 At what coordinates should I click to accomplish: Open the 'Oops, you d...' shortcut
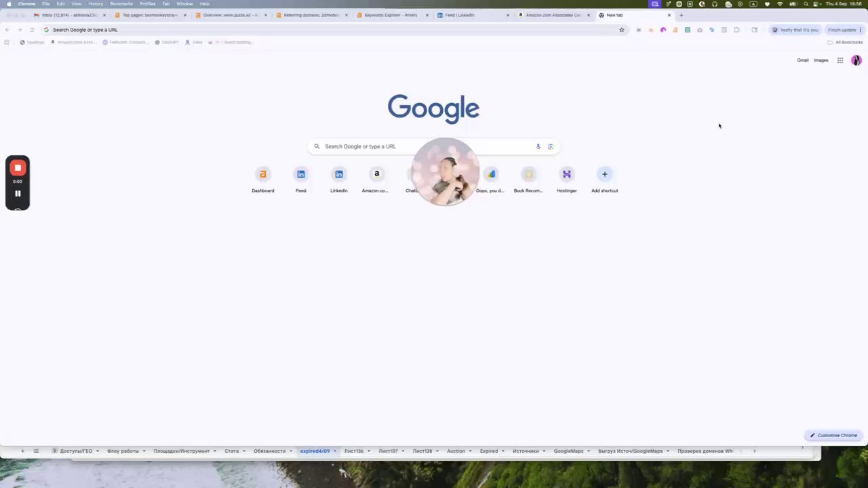coord(490,180)
